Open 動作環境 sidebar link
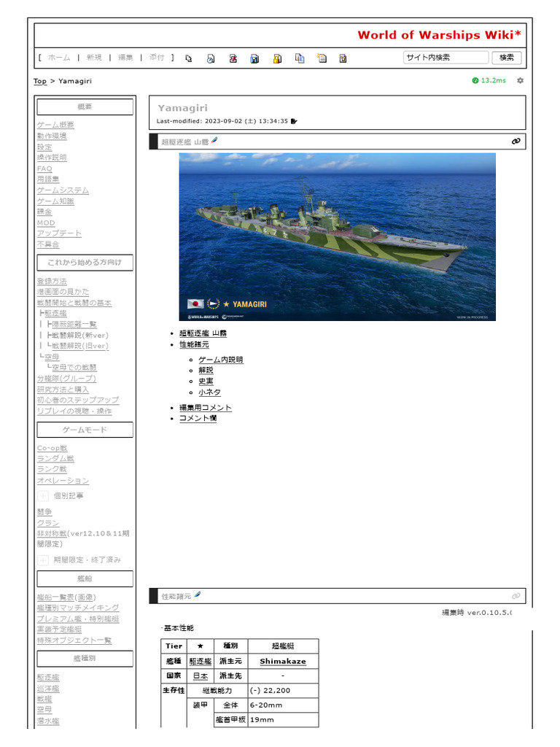Viewport: 560px width, 747px height. pyautogui.click(x=52, y=136)
